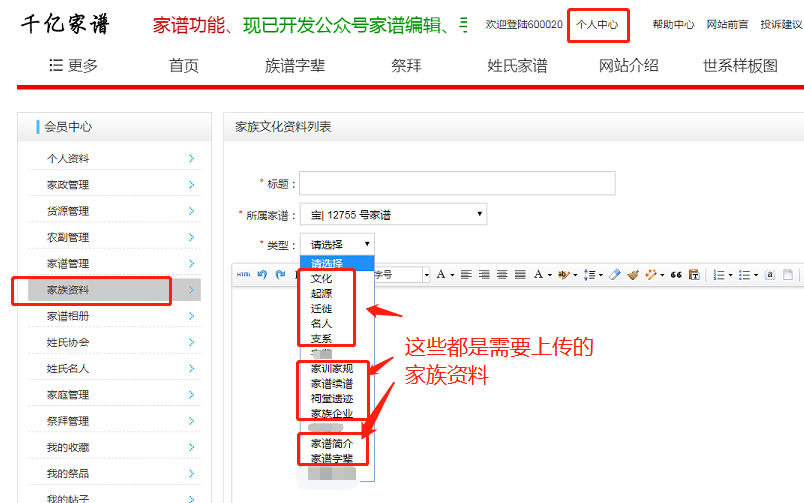Select 家谱字辈 in the type list
Screen dimensions: 804x503
pos(332,458)
